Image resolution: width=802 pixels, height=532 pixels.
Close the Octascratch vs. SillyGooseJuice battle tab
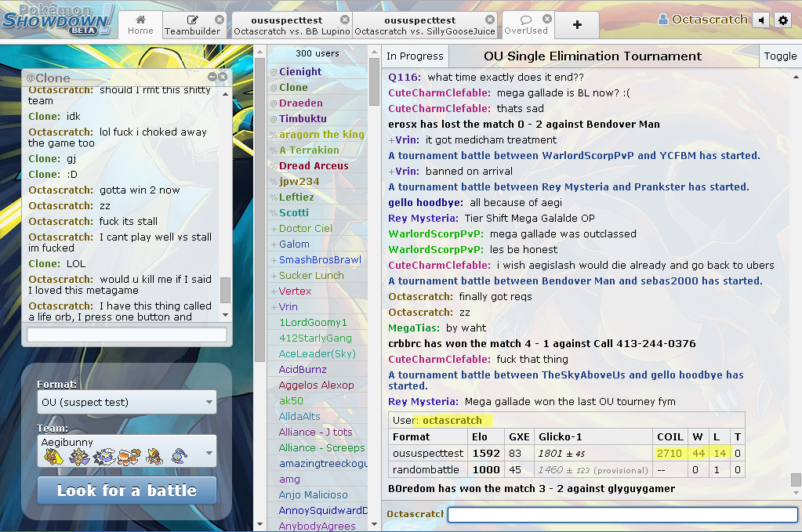point(490,20)
